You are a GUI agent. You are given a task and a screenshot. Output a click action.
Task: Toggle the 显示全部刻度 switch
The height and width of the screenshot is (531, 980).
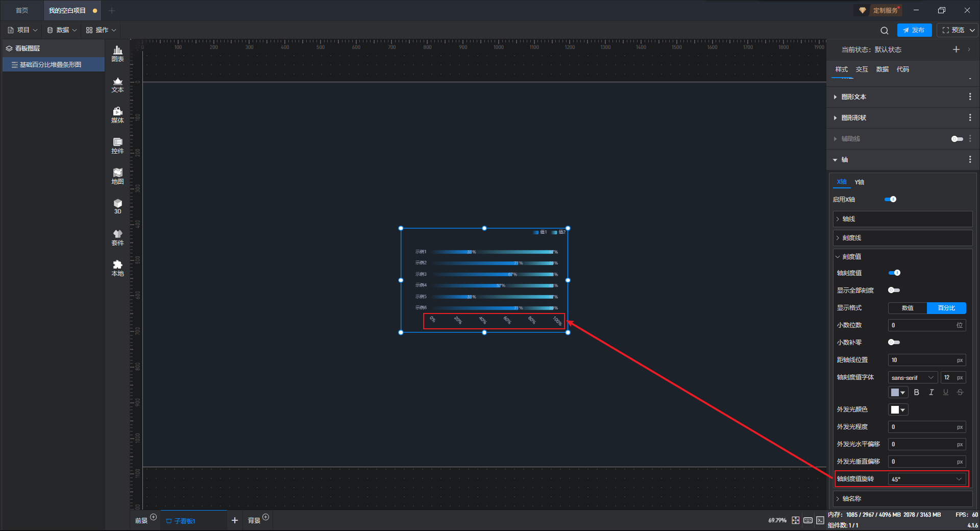pyautogui.click(x=894, y=291)
